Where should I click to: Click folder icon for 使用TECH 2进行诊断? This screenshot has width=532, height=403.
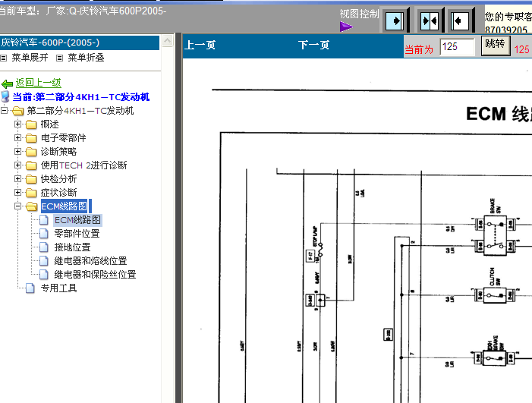click(31, 165)
